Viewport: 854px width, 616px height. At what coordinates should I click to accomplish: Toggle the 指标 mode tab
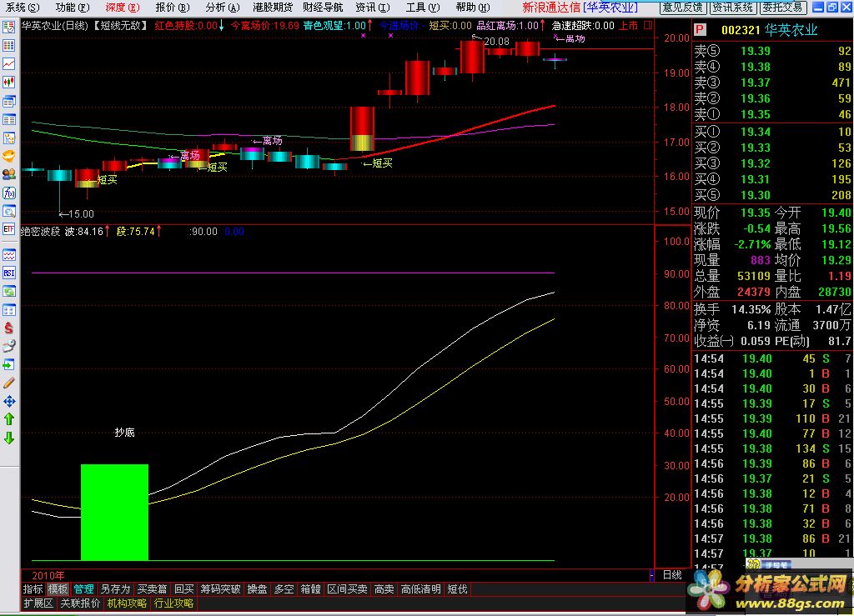coord(33,588)
